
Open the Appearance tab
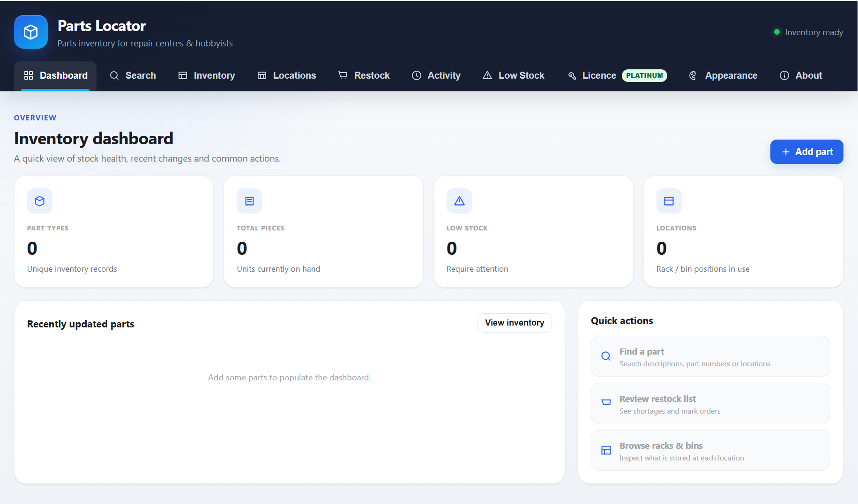pyautogui.click(x=723, y=75)
